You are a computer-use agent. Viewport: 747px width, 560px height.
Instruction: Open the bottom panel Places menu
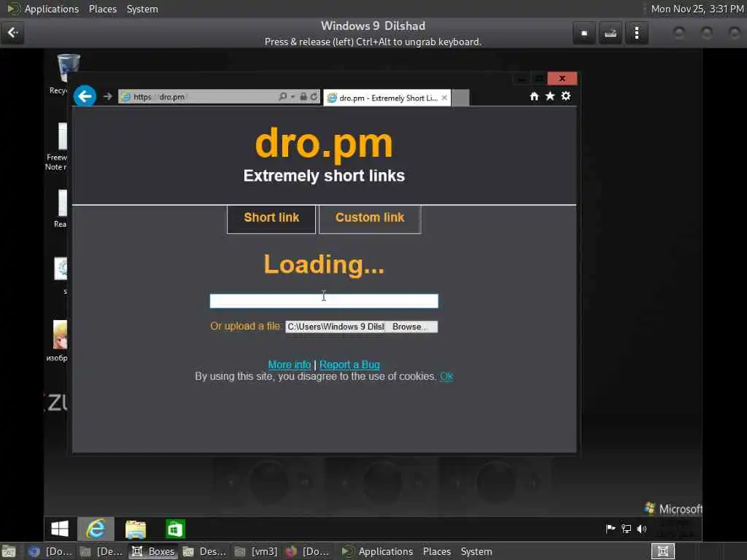click(x=437, y=551)
